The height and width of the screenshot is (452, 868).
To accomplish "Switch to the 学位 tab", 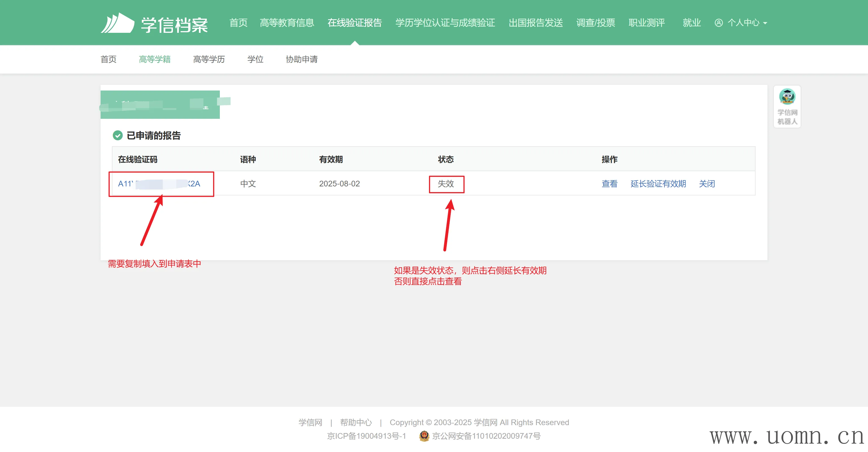I will (255, 59).
